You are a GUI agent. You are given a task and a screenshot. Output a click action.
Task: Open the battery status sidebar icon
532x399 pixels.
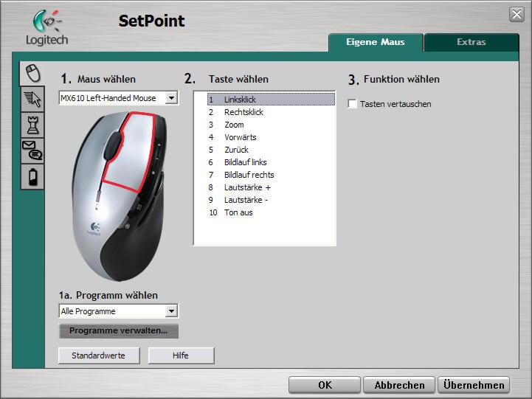click(x=32, y=176)
